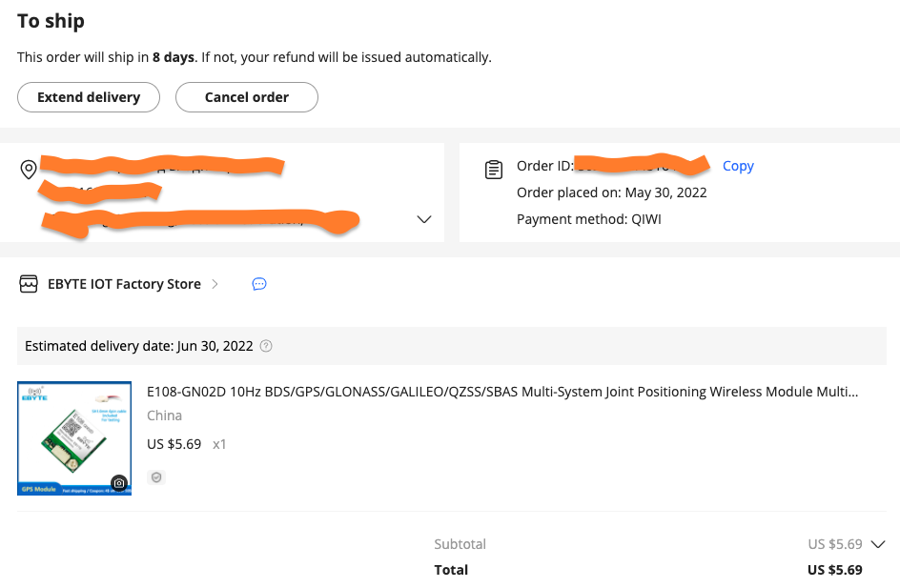900x588 pixels.
Task: Expand the shipping address details
Action: pyautogui.click(x=424, y=220)
